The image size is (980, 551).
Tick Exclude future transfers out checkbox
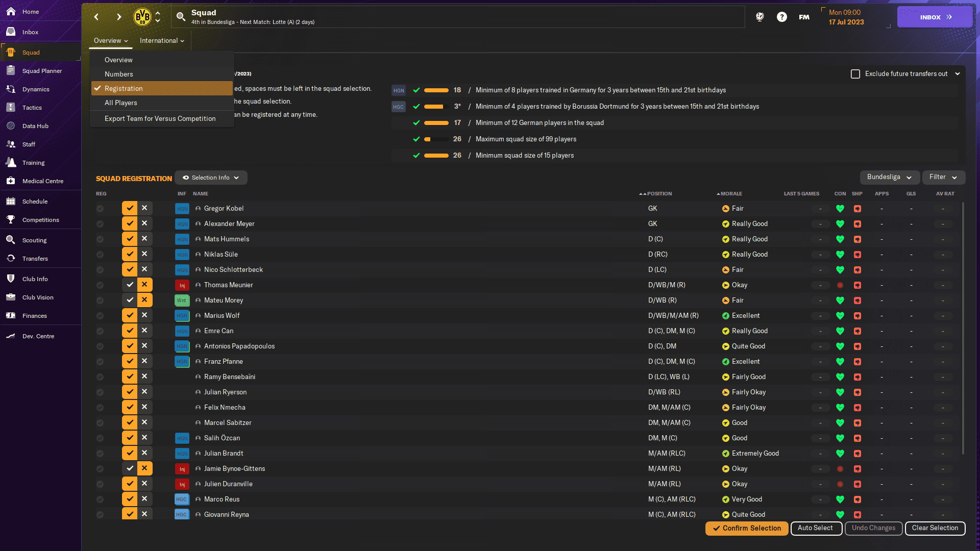point(855,74)
